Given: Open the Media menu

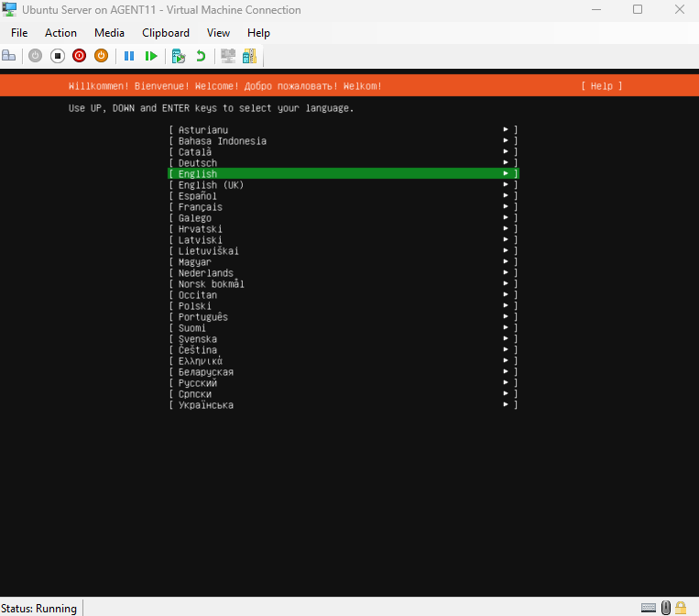Looking at the screenshot, I should click(x=109, y=32).
